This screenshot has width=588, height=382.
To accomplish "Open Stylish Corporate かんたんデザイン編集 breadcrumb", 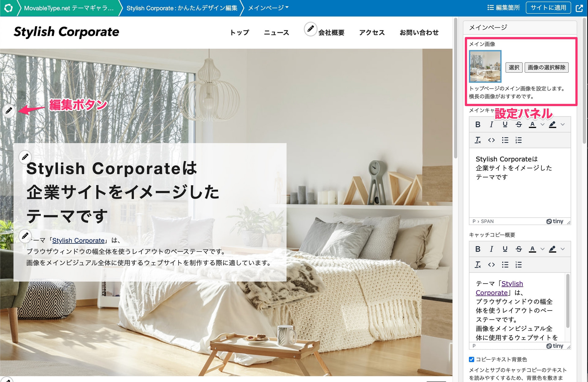I will coord(182,8).
